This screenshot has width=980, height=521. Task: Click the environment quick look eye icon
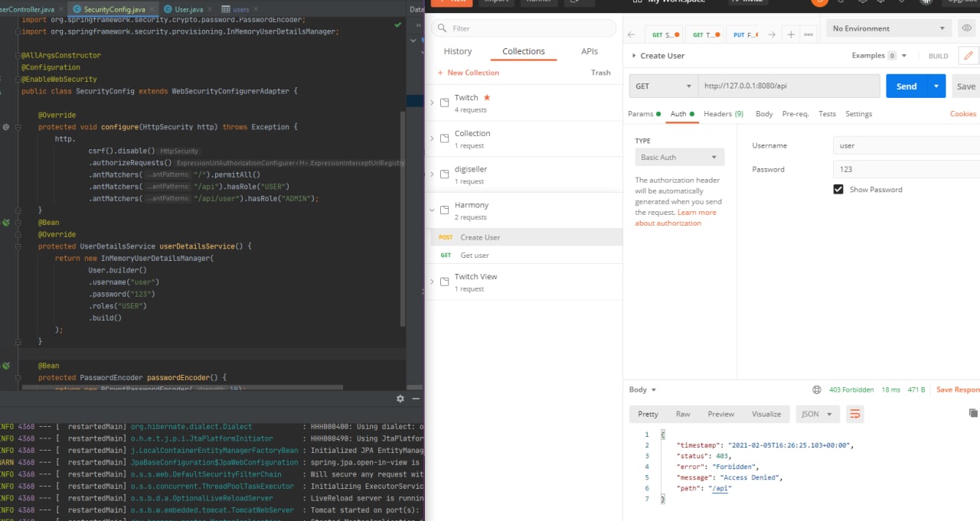(x=967, y=28)
